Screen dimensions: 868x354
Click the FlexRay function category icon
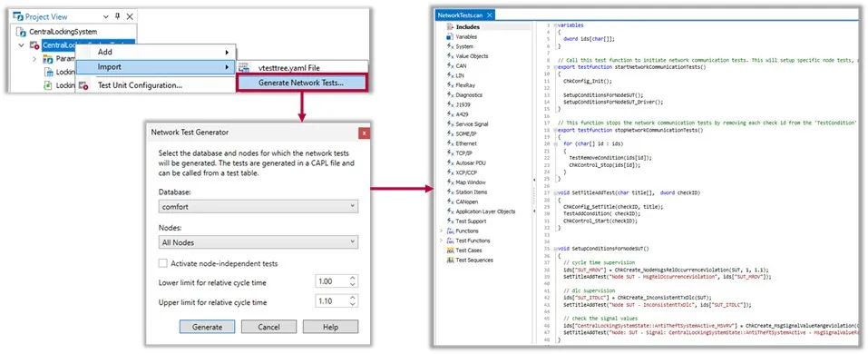[450, 85]
